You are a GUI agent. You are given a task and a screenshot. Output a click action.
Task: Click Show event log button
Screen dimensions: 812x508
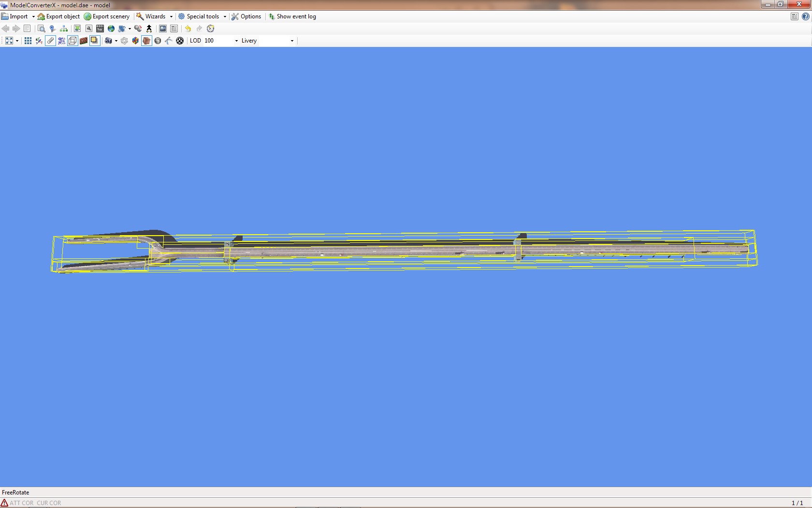point(292,16)
